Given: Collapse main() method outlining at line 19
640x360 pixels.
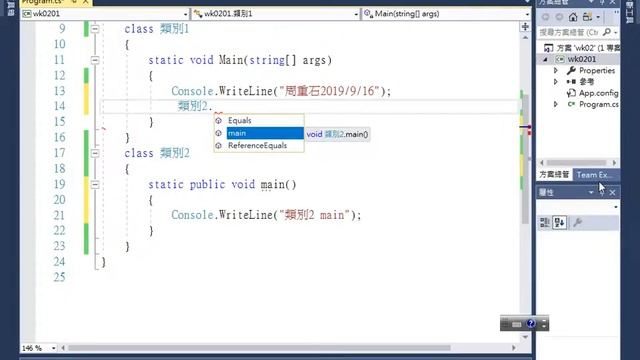Looking at the screenshot, I should point(95,184).
